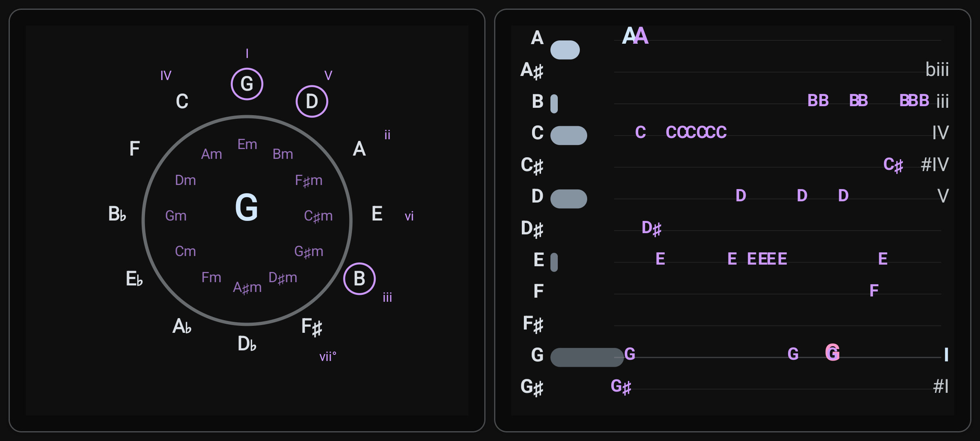
Task: Click the A row histogram bar
Action: [x=565, y=50]
